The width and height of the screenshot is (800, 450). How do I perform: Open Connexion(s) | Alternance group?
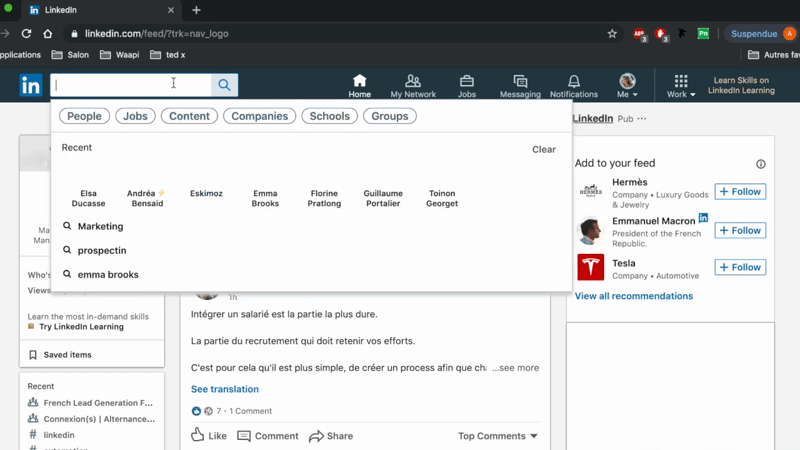tap(99, 419)
